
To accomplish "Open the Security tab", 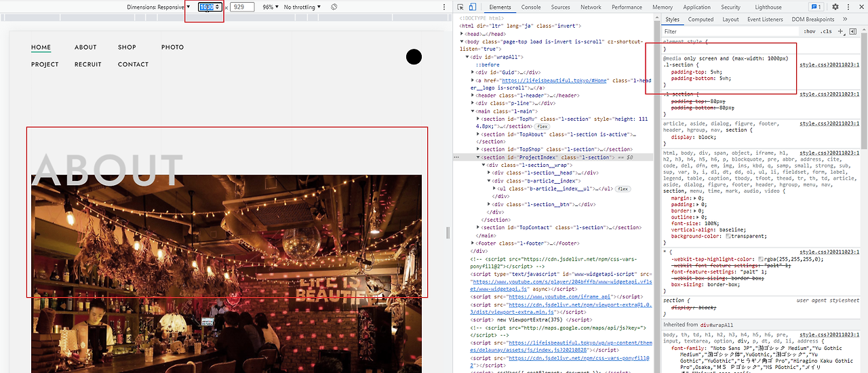I will 731,7.
